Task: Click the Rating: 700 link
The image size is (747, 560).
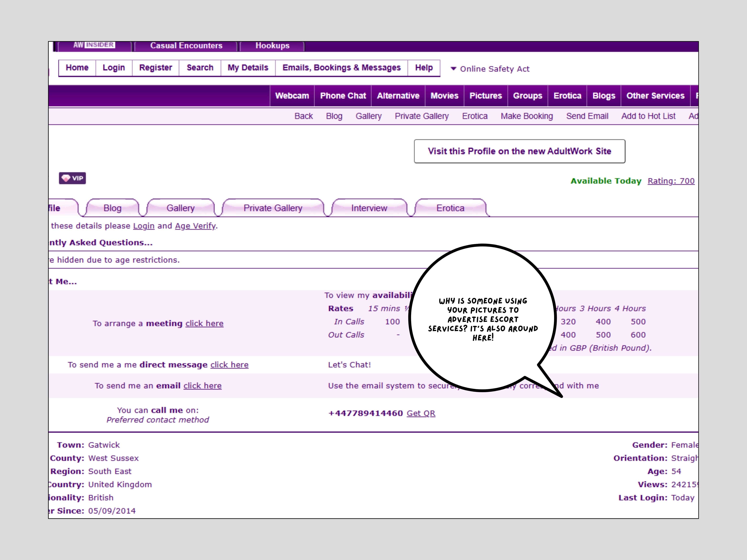Action: (x=671, y=181)
